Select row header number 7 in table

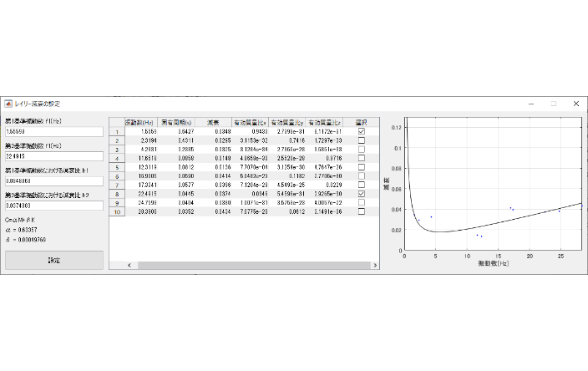pyautogui.click(x=117, y=185)
